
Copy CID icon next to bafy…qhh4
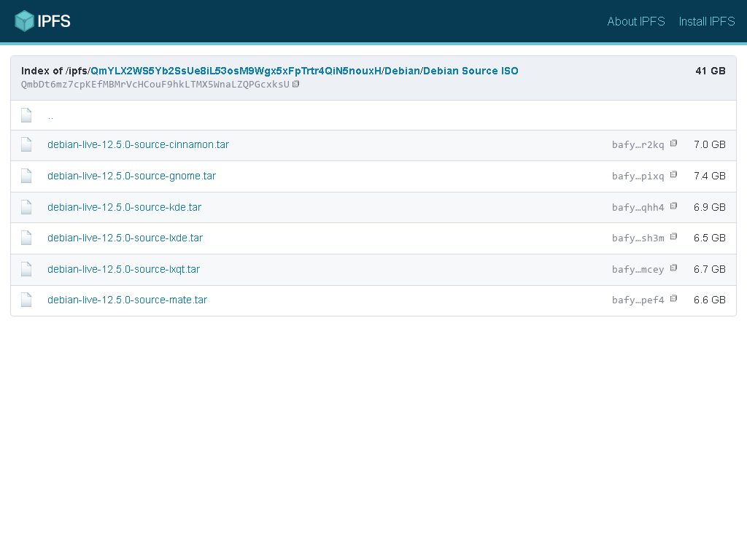673,206
